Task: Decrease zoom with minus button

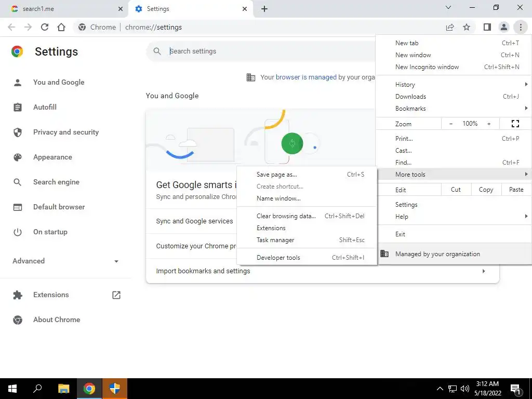Action: click(x=450, y=124)
